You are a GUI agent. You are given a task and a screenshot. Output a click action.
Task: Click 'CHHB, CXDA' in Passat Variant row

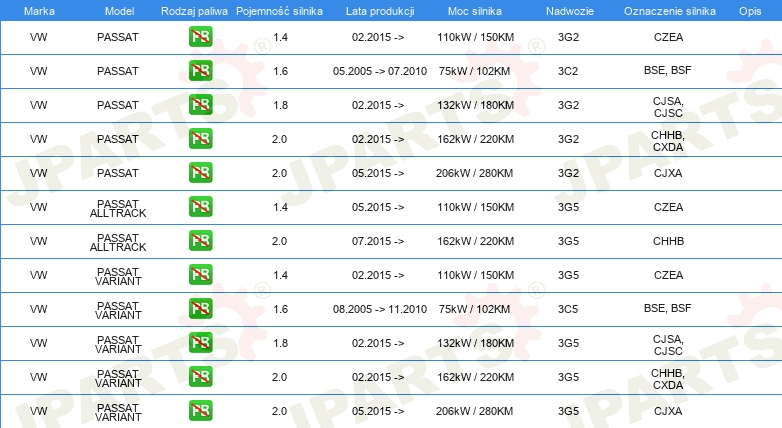click(x=668, y=379)
